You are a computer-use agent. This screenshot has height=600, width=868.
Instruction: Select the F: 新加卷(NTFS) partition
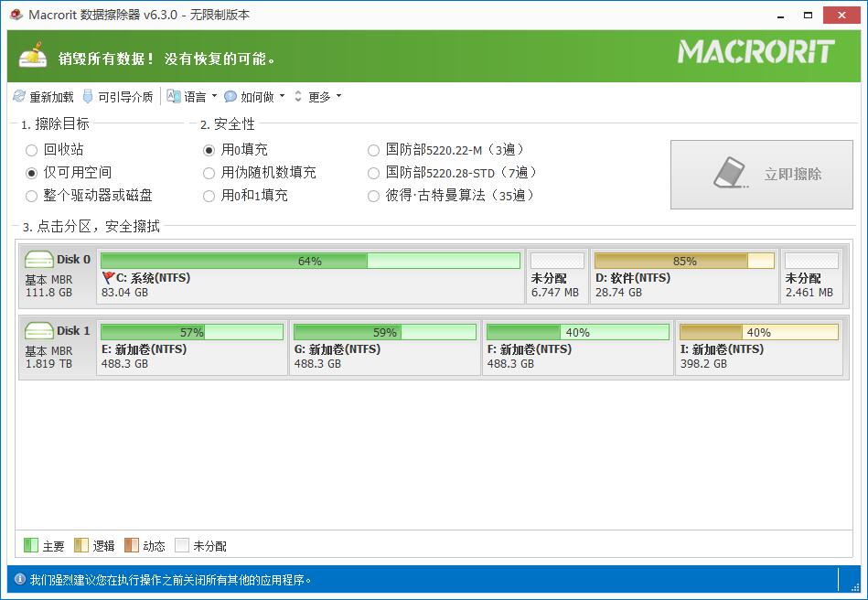pos(578,348)
